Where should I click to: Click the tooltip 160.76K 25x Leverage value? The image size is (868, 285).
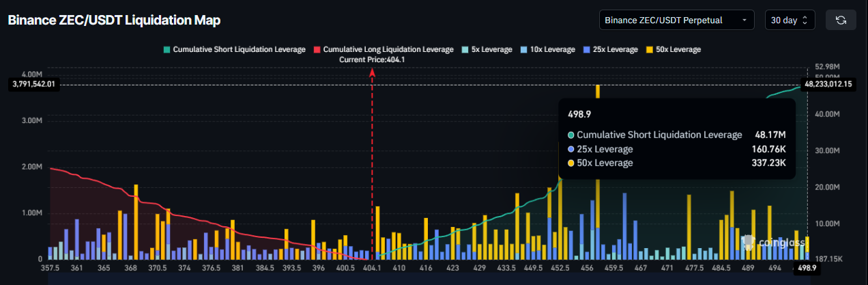pos(768,149)
